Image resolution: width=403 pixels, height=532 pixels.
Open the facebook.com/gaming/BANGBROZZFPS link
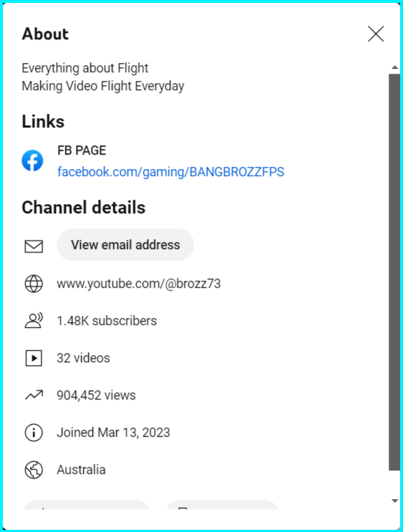(x=170, y=172)
